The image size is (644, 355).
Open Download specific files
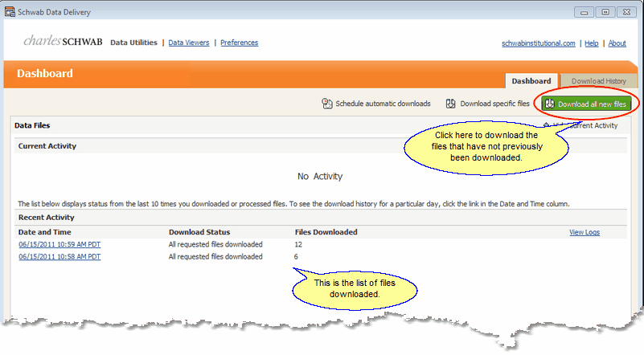tap(487, 104)
